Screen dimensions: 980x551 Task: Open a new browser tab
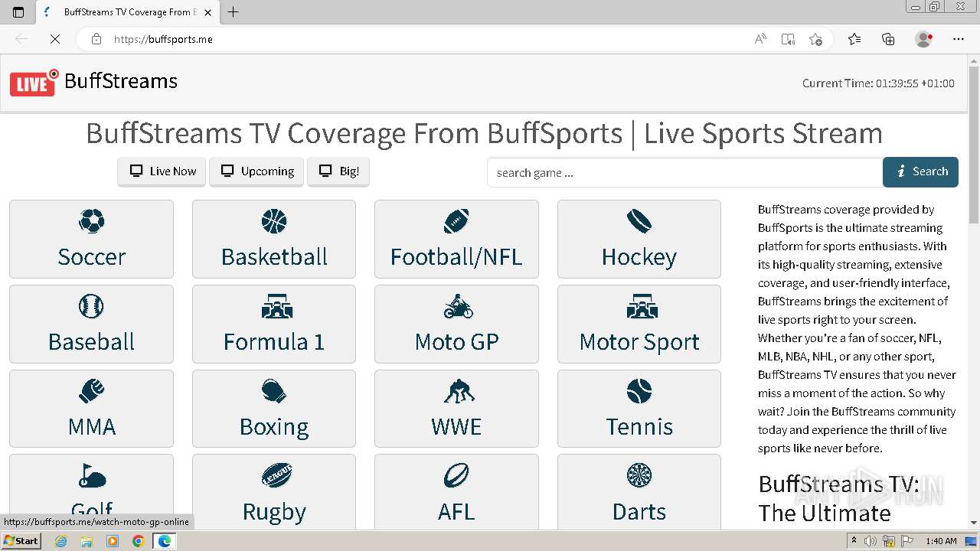(234, 11)
